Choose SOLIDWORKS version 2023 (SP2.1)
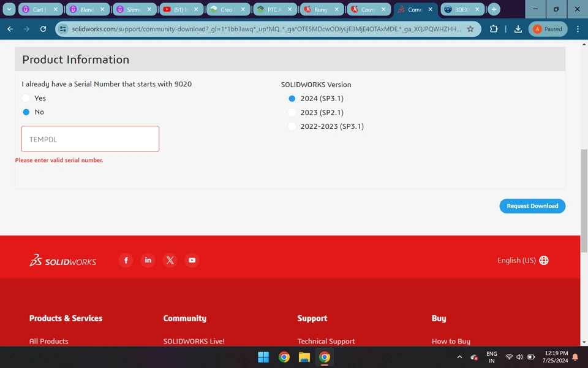588x368 pixels. tap(292, 112)
